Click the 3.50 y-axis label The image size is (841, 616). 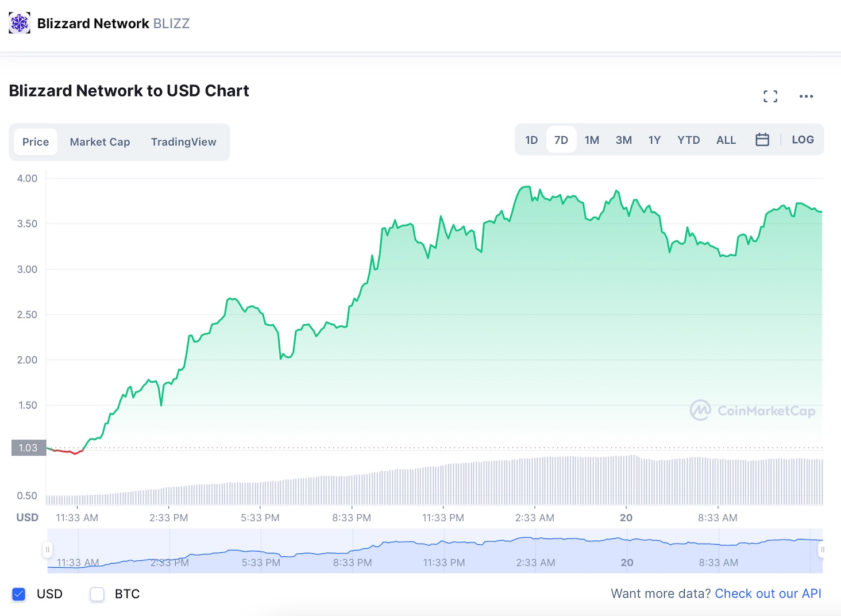pos(27,224)
